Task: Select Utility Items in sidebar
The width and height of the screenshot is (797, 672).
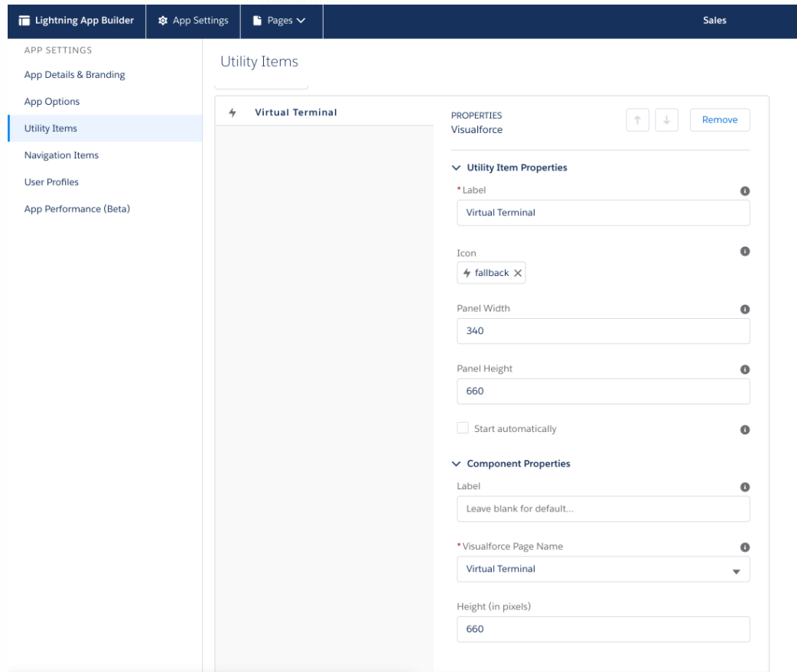Action: point(106,128)
